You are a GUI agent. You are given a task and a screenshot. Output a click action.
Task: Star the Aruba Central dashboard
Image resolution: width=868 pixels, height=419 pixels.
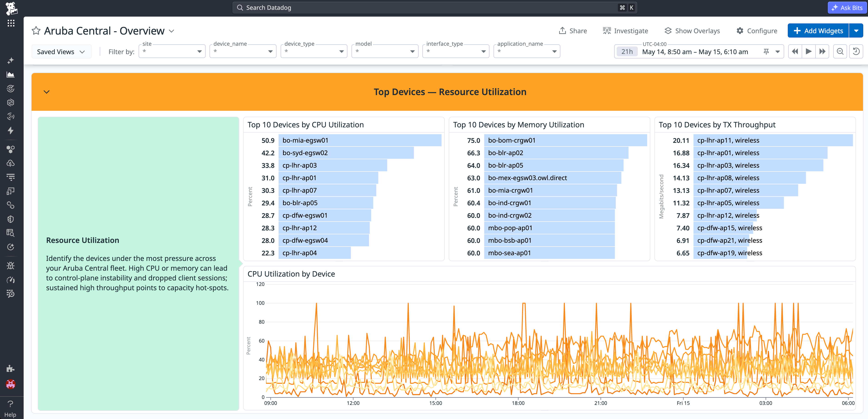click(36, 31)
